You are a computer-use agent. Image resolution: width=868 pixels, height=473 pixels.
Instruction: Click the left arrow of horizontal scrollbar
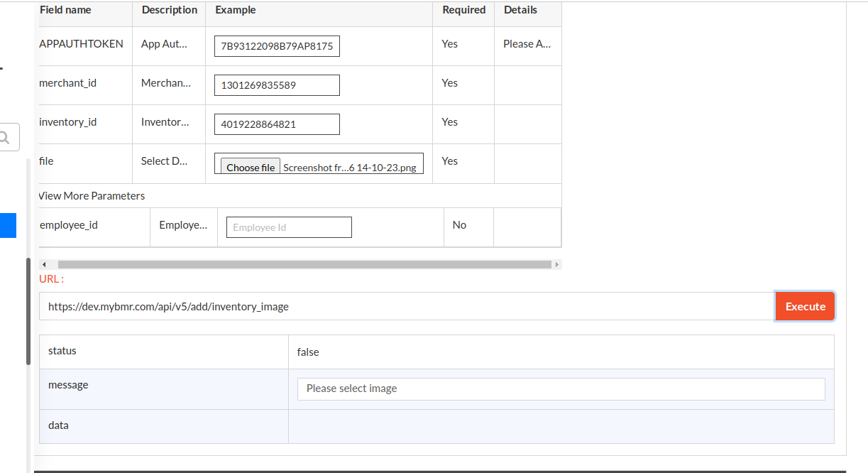[44, 264]
